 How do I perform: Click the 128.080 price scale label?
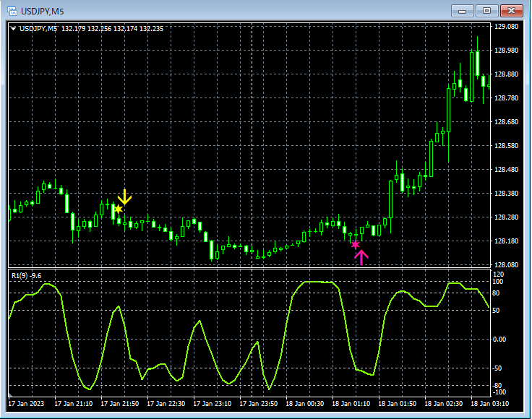pyautogui.click(x=506, y=264)
